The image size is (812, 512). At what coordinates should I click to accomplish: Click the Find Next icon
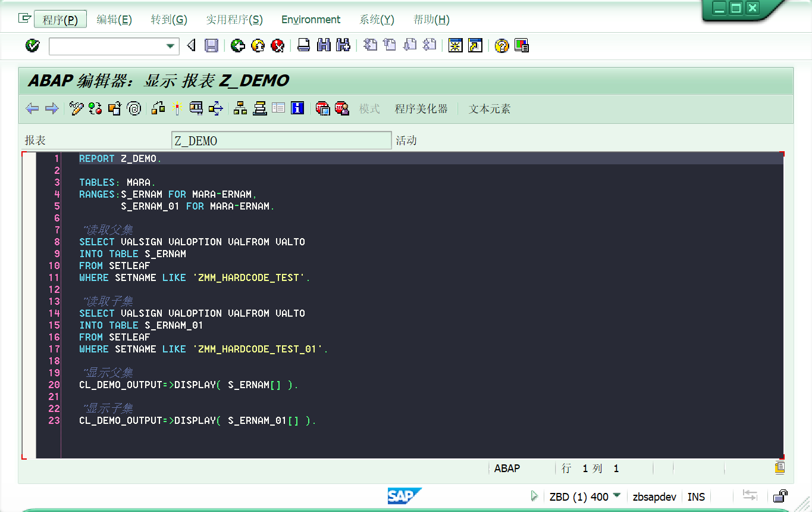(x=343, y=45)
